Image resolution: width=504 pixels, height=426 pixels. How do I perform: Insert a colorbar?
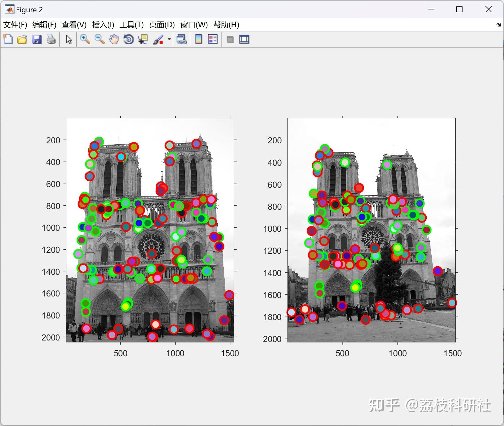pyautogui.click(x=199, y=39)
